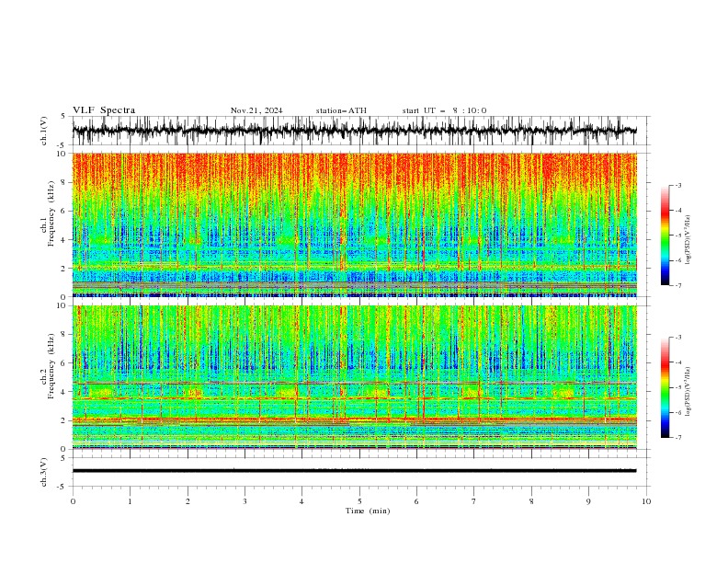Click the "4" tick on ch.2 frequency axis
This screenshot has height=563, width=728.
coord(63,392)
